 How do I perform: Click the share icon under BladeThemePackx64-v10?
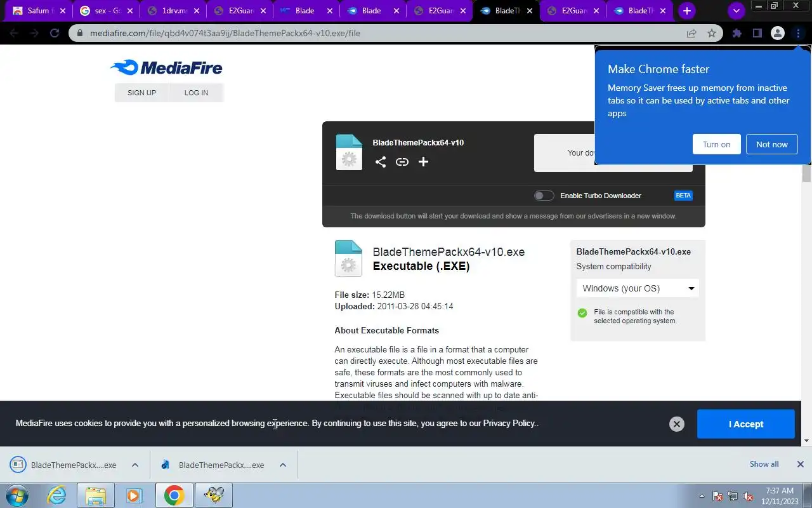click(380, 162)
